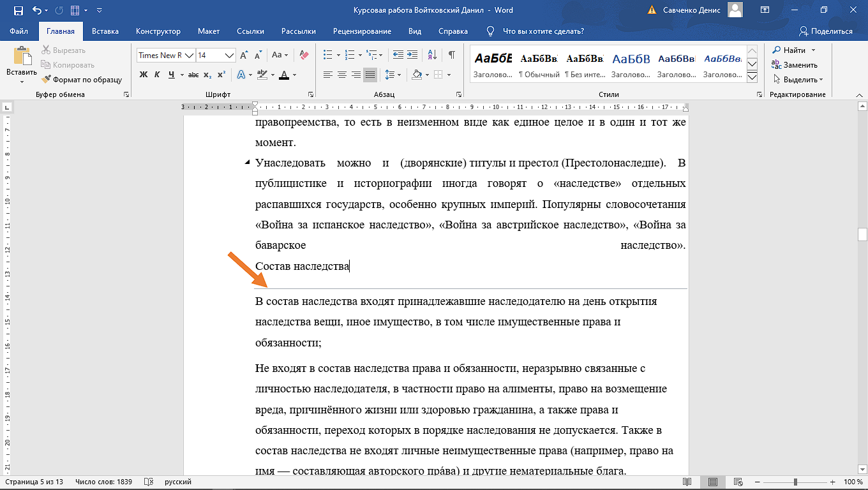The image size is (868, 490).
Task: Open Заменить replace dialog
Action: (x=795, y=64)
